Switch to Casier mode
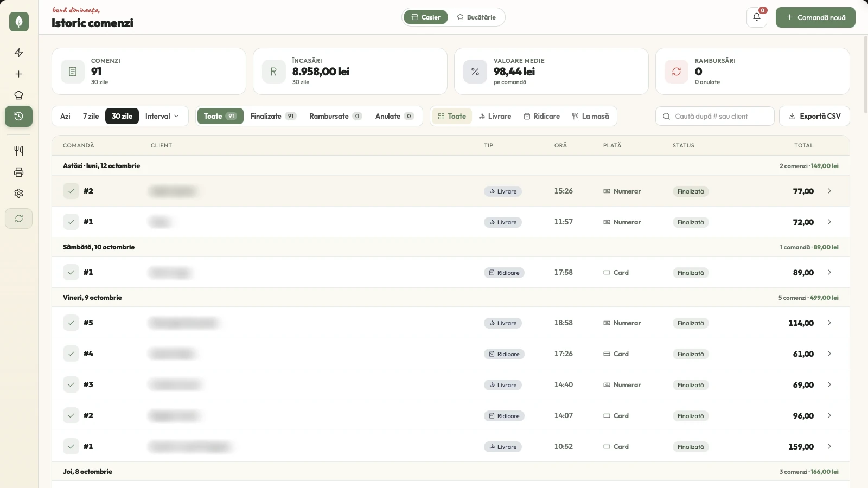Viewport: 868px width, 488px height. point(426,17)
